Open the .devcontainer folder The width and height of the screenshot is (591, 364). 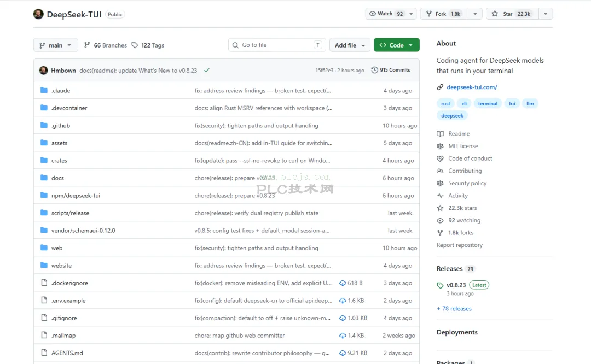tap(69, 108)
